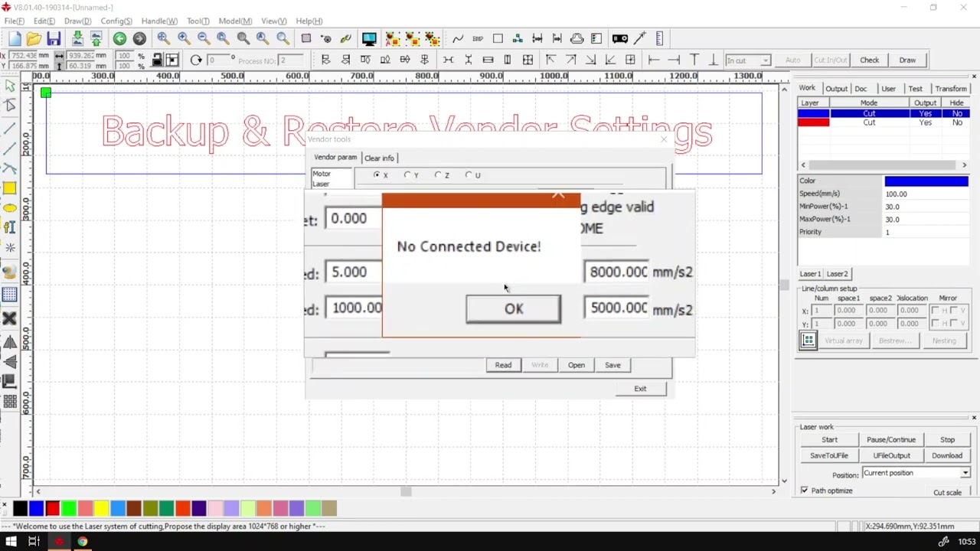Click the magic wand toolbar icon
Viewport: 980px width, 551px height.
click(640, 38)
